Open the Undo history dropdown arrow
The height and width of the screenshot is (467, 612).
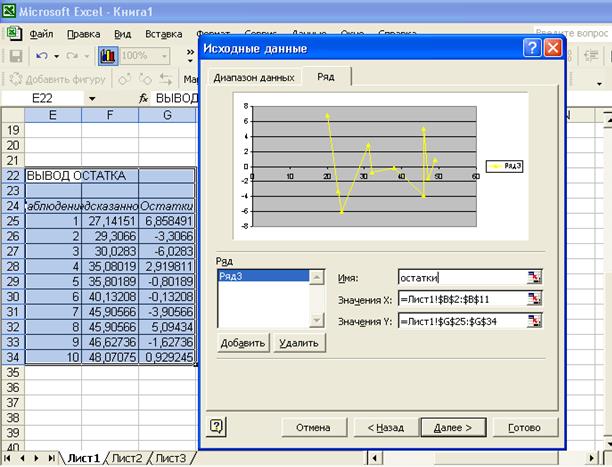coord(57,55)
